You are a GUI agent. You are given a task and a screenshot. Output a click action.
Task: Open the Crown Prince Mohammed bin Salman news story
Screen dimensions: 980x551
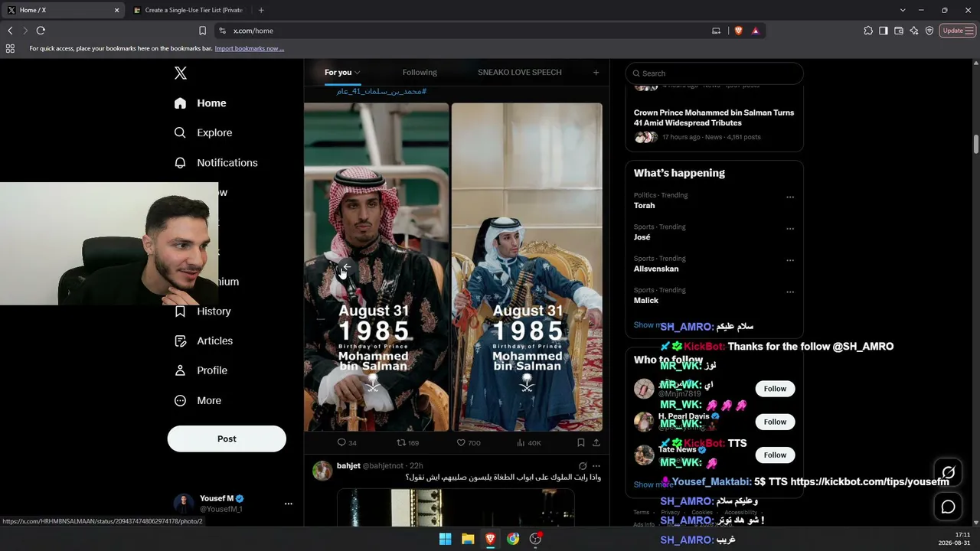[x=714, y=118]
